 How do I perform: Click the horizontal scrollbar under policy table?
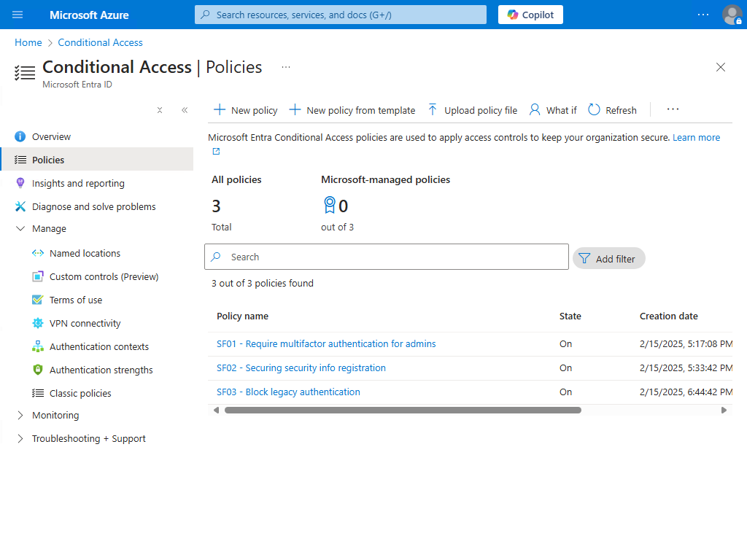(403, 410)
